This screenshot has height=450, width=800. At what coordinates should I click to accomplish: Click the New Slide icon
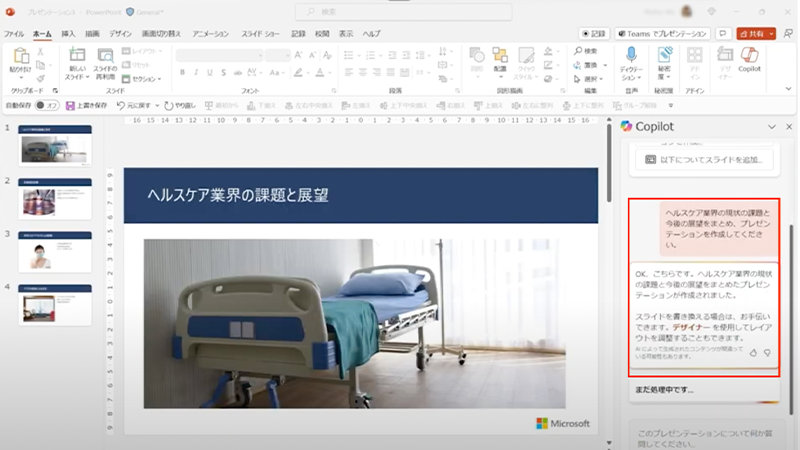pos(77,60)
